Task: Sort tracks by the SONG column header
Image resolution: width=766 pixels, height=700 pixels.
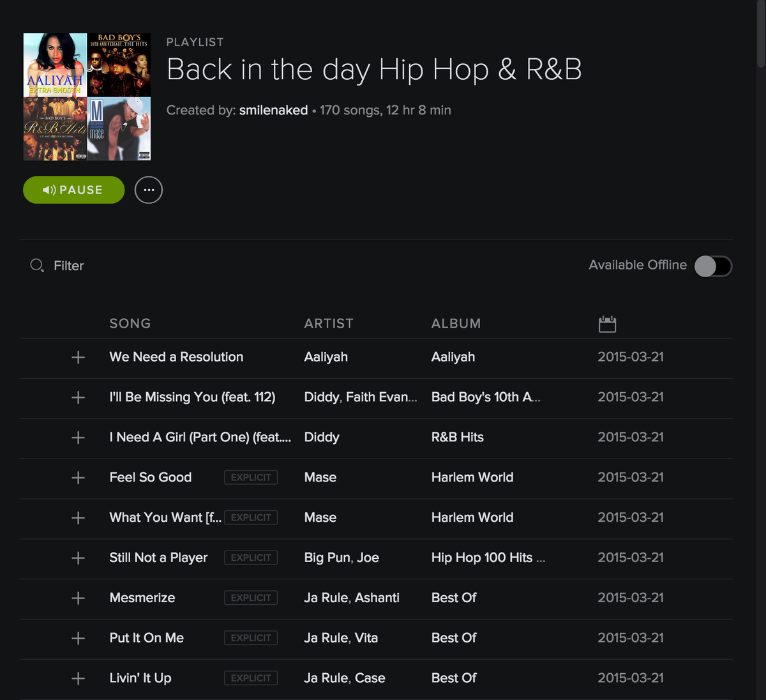Action: click(130, 324)
